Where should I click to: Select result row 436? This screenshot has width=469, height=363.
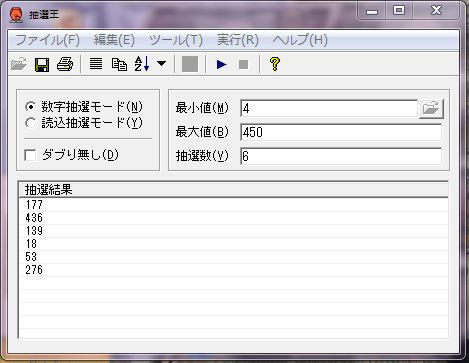pos(234,218)
